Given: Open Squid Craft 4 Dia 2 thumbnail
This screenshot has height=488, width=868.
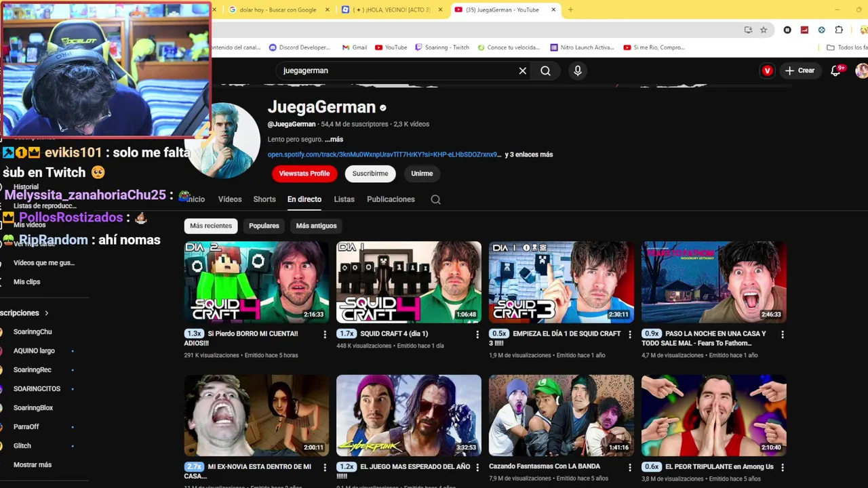Looking at the screenshot, I should 256,282.
